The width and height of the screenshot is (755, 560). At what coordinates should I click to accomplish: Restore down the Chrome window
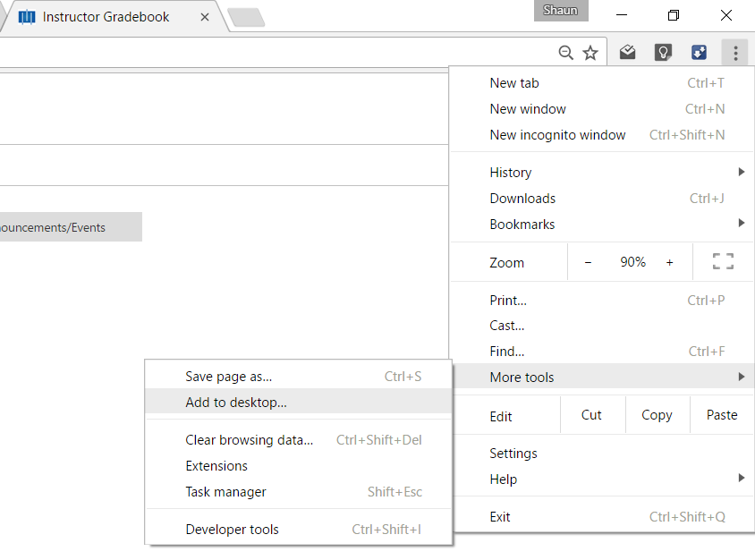pos(674,15)
